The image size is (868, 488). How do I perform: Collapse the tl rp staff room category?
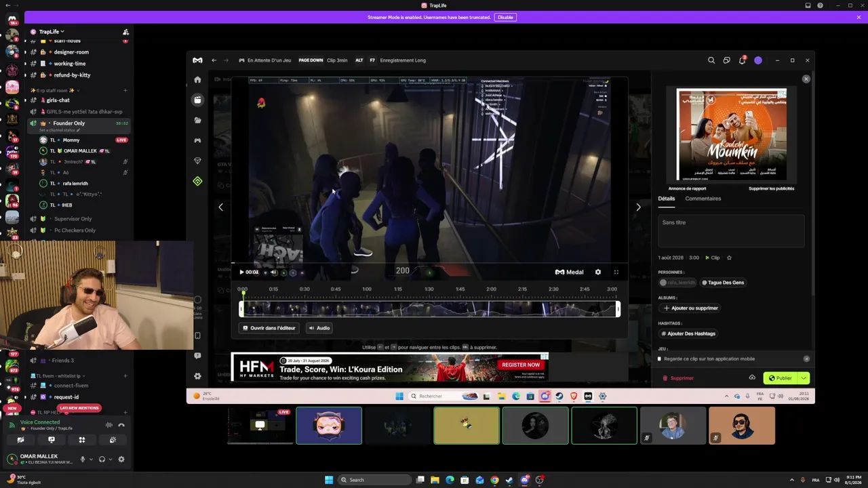54,90
